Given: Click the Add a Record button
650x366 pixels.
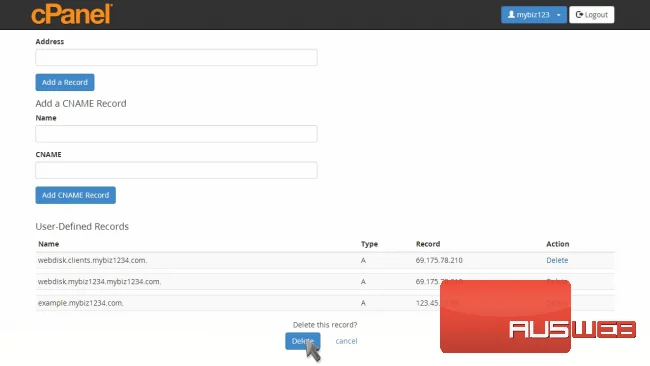Looking at the screenshot, I should pyautogui.click(x=65, y=82).
